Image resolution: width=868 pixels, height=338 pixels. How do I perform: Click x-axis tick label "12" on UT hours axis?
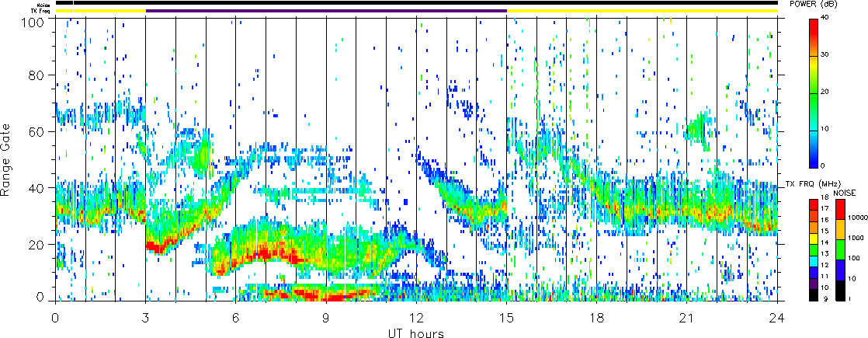[416, 318]
